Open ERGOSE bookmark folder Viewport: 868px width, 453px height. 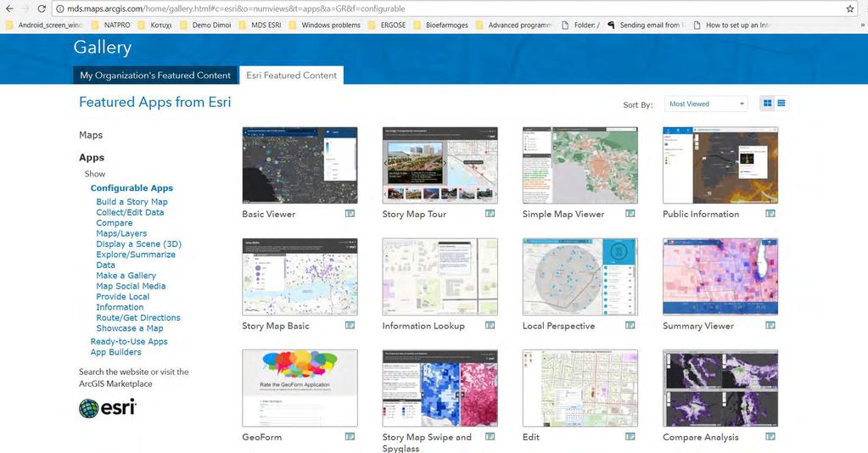[x=387, y=25]
